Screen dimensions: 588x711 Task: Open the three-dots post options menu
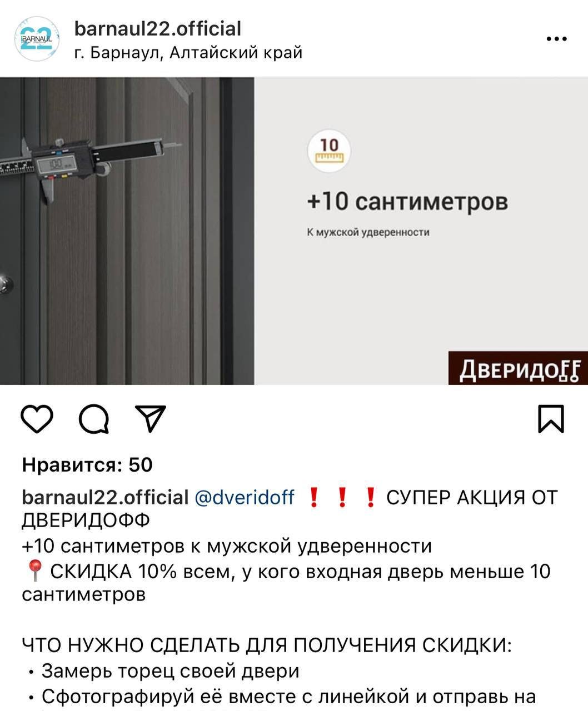tap(556, 39)
